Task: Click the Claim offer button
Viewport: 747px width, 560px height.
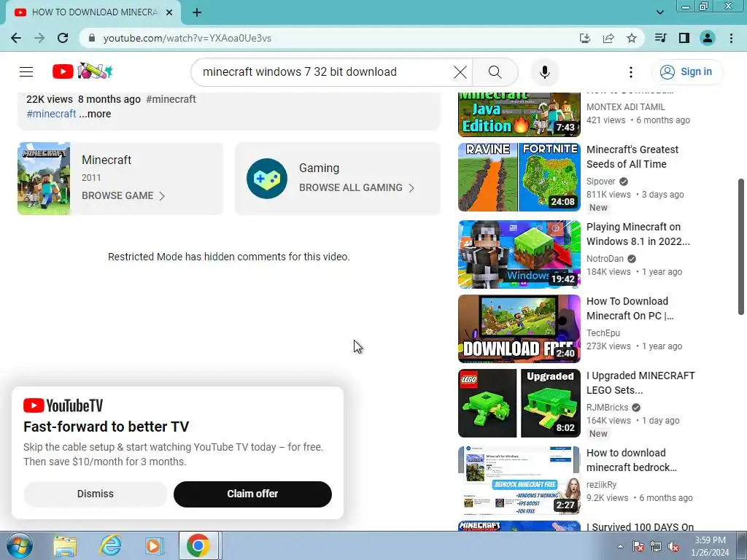Action: coord(252,494)
